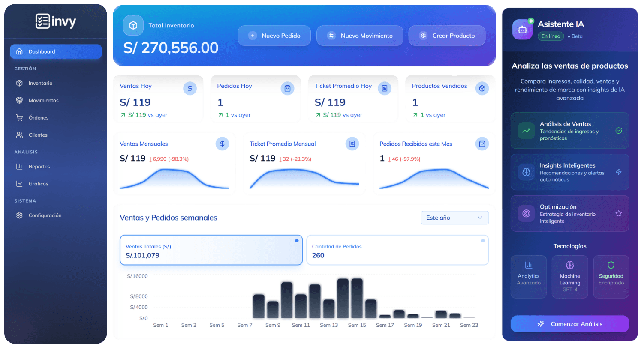644x350 pixels.
Task: Click the Ventas y Pedidos semanales heading
Action: pyautogui.click(x=169, y=218)
